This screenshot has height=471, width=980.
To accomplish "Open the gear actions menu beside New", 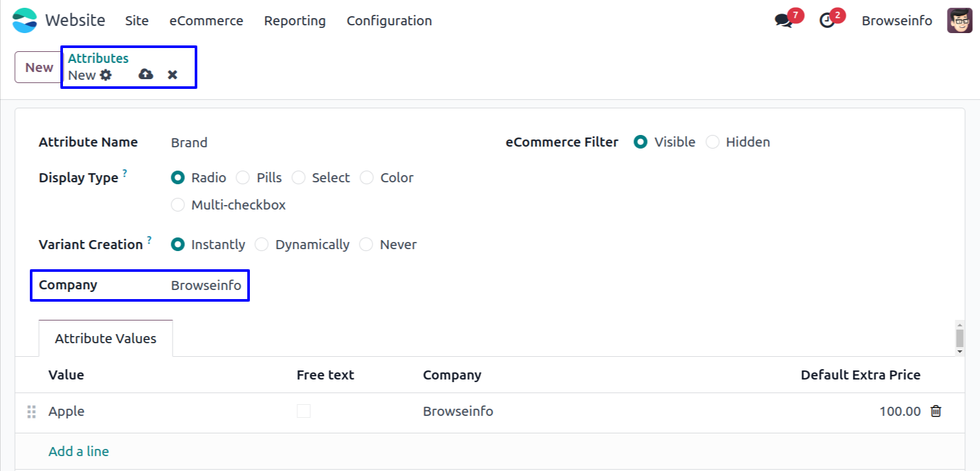I will click(x=106, y=75).
